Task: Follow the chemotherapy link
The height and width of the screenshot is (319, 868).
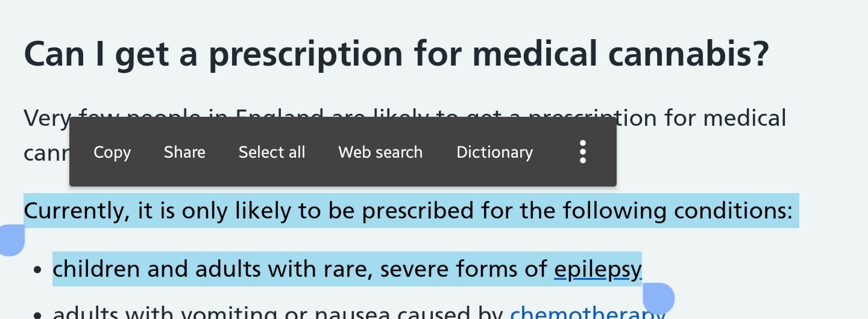Action: click(588, 312)
